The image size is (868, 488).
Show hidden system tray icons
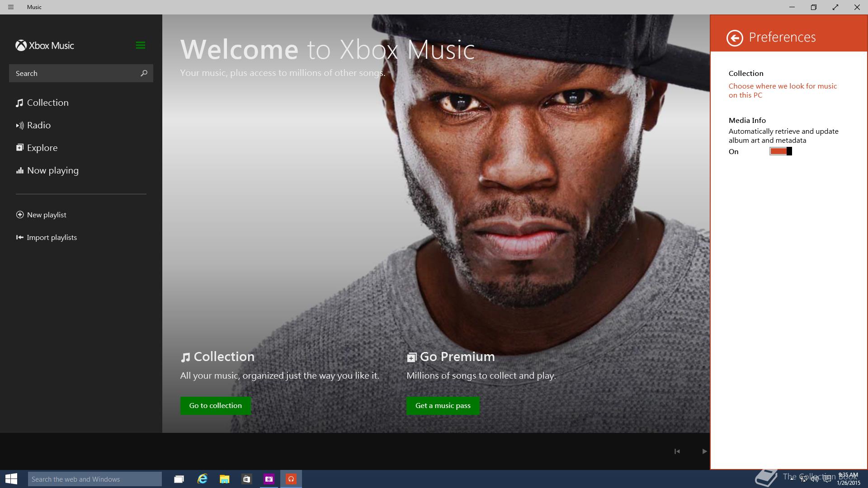tap(792, 479)
